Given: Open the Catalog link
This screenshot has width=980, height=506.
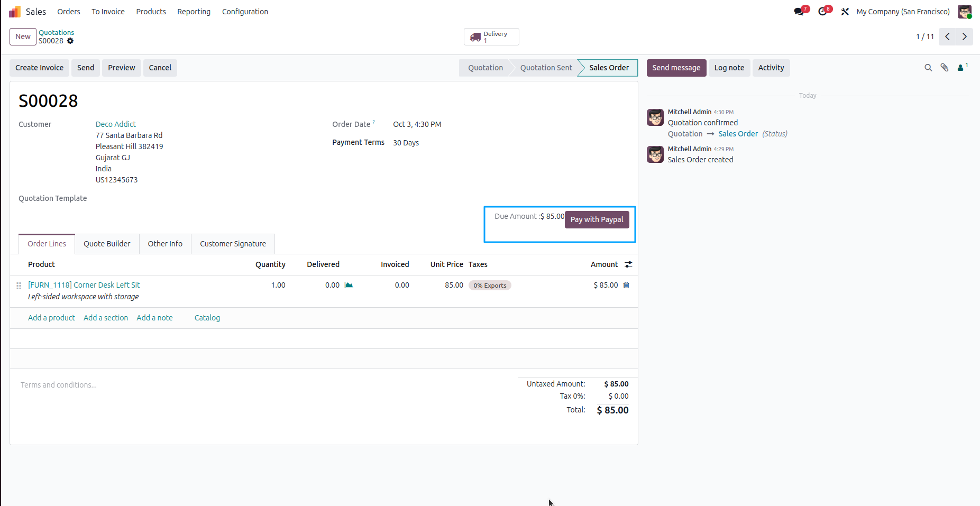Looking at the screenshot, I should coord(207,318).
